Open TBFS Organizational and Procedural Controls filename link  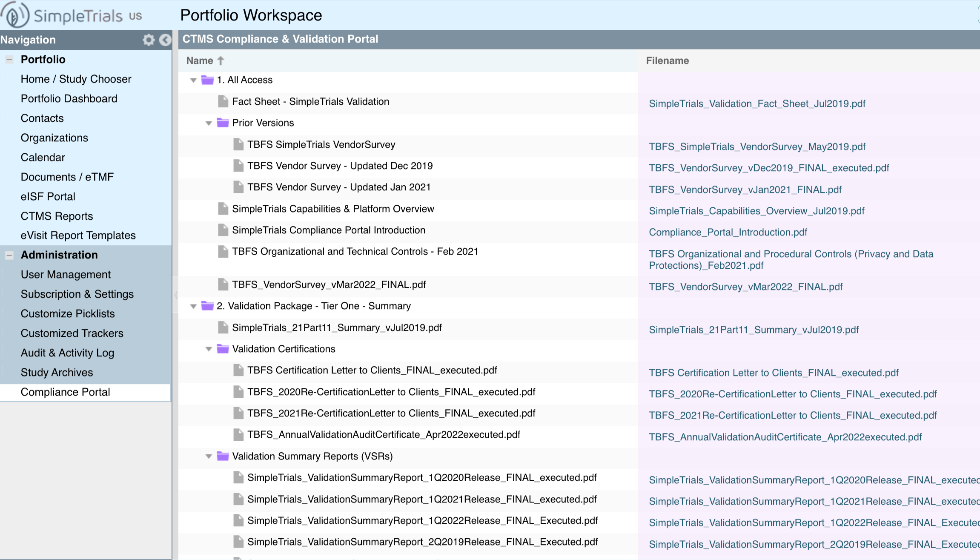click(x=791, y=259)
